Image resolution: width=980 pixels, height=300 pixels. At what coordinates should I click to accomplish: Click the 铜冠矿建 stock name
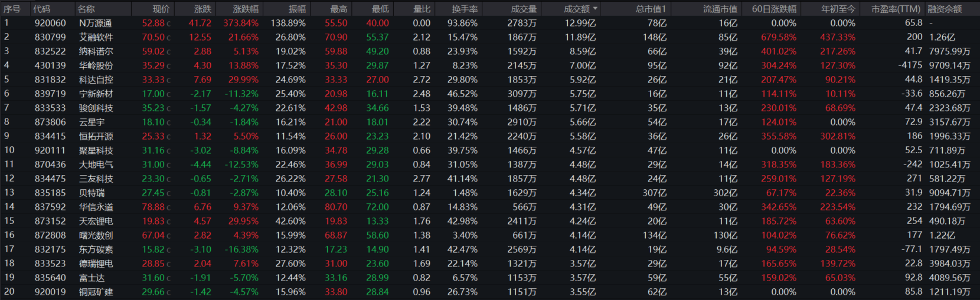96,292
